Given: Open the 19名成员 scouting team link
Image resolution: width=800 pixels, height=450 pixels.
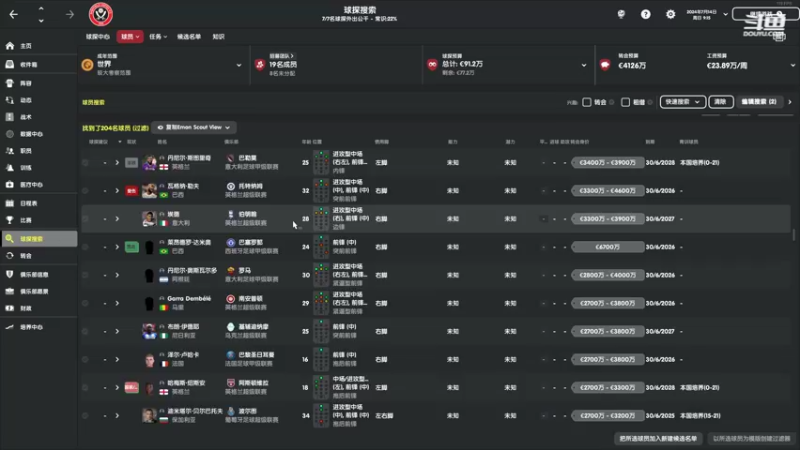Looking at the screenshot, I should pyautogui.click(x=283, y=64).
